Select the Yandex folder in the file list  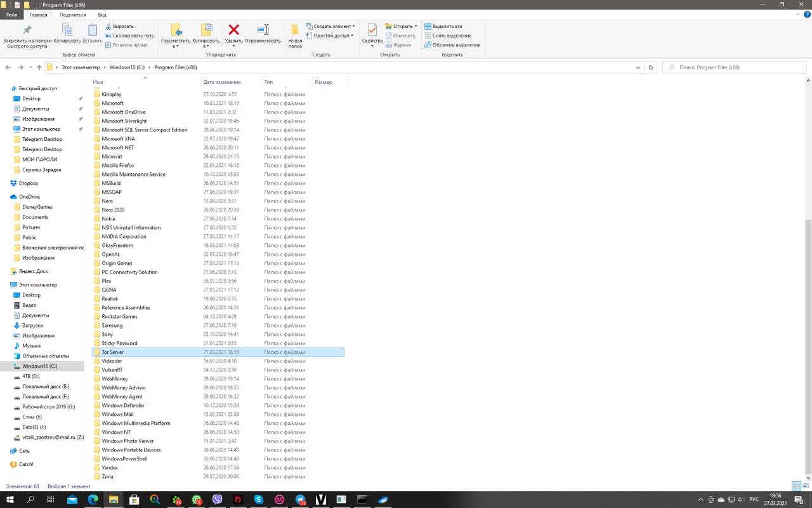click(x=110, y=467)
